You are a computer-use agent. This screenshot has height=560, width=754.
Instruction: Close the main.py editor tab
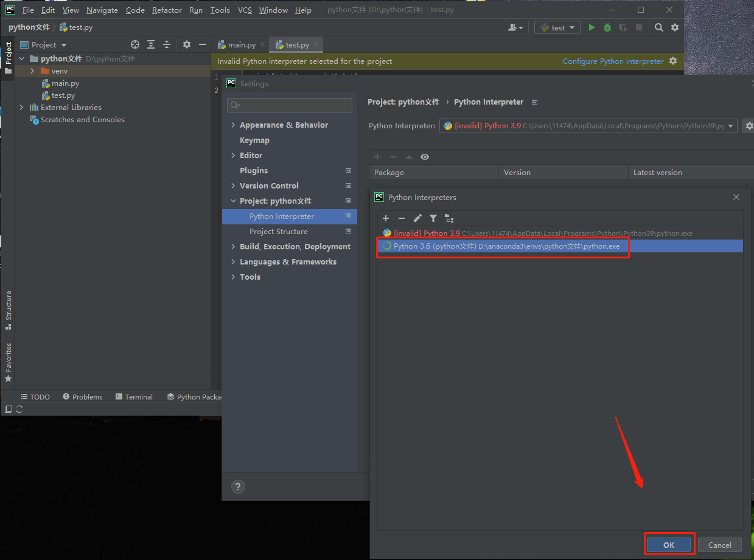click(x=262, y=45)
